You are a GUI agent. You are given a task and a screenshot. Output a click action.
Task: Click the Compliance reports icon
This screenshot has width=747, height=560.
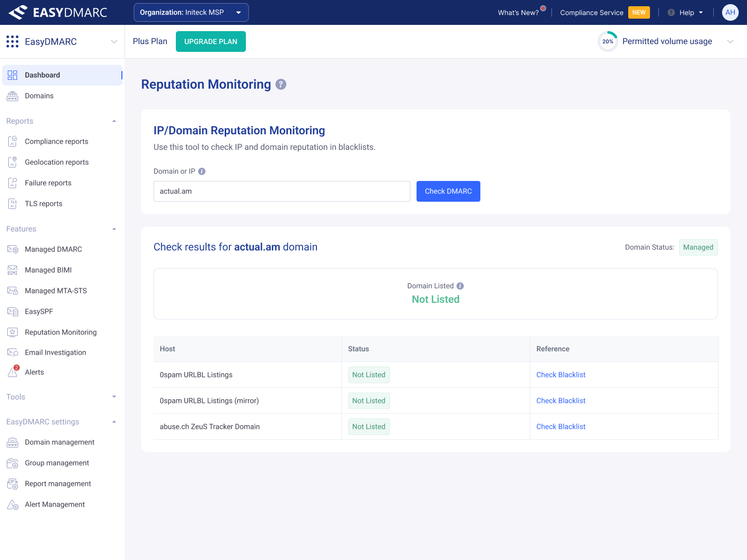pos(12,142)
